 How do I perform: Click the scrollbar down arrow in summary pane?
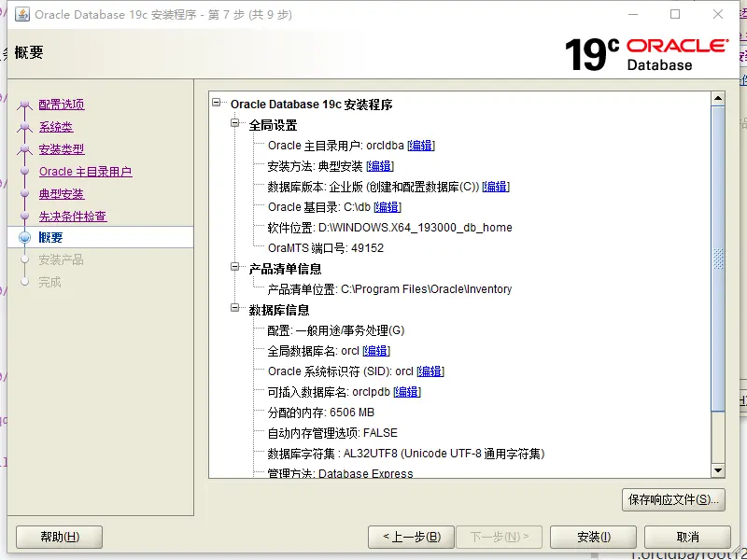pyautogui.click(x=718, y=470)
